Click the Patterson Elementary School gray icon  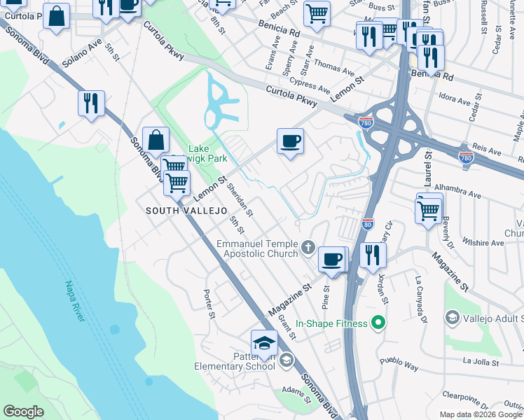click(x=287, y=360)
